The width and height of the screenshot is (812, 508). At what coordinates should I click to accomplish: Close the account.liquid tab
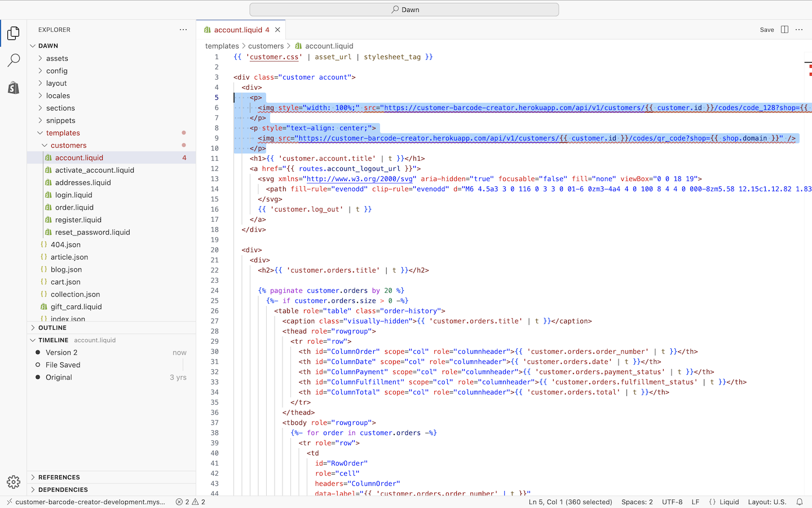point(277,30)
